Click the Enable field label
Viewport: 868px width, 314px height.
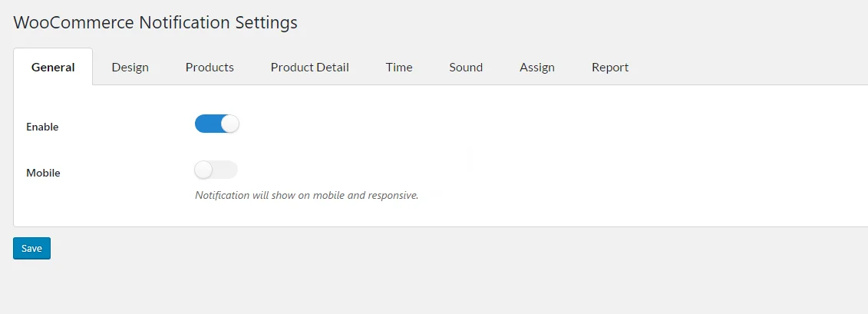pyautogui.click(x=42, y=127)
